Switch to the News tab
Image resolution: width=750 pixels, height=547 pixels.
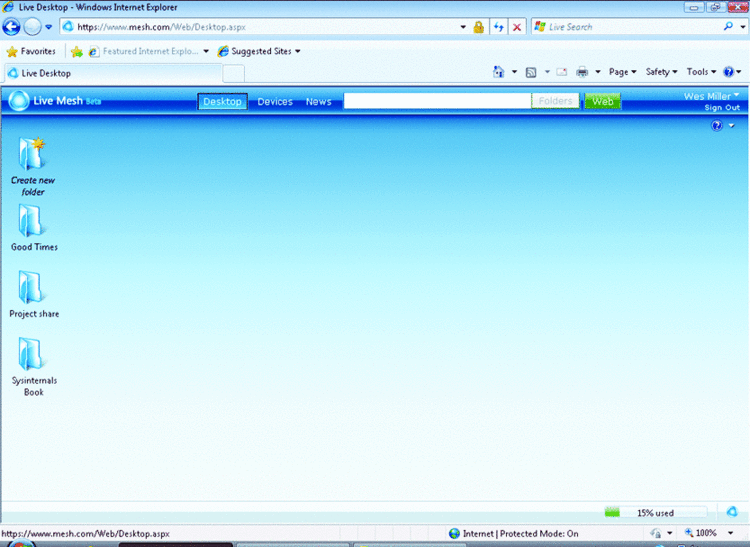point(319,101)
